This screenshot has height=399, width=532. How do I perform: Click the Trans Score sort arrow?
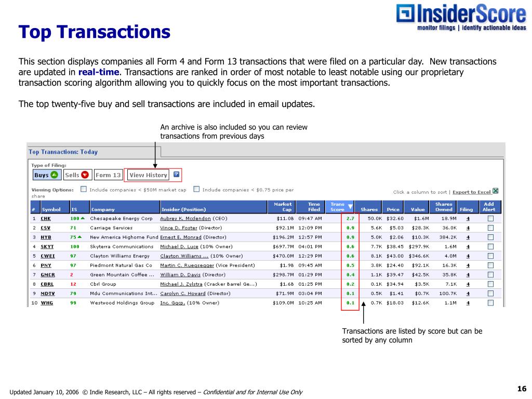[x=350, y=207]
